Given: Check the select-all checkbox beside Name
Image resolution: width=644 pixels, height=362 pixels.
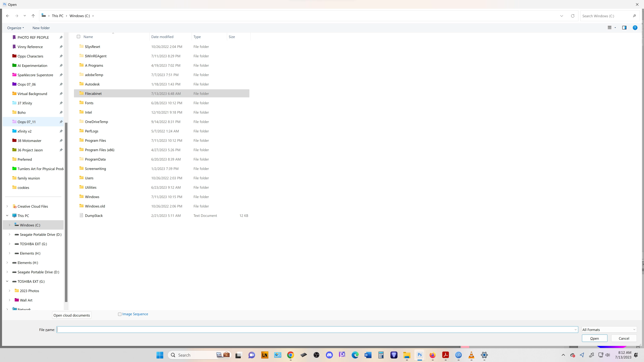Looking at the screenshot, I should [x=78, y=37].
